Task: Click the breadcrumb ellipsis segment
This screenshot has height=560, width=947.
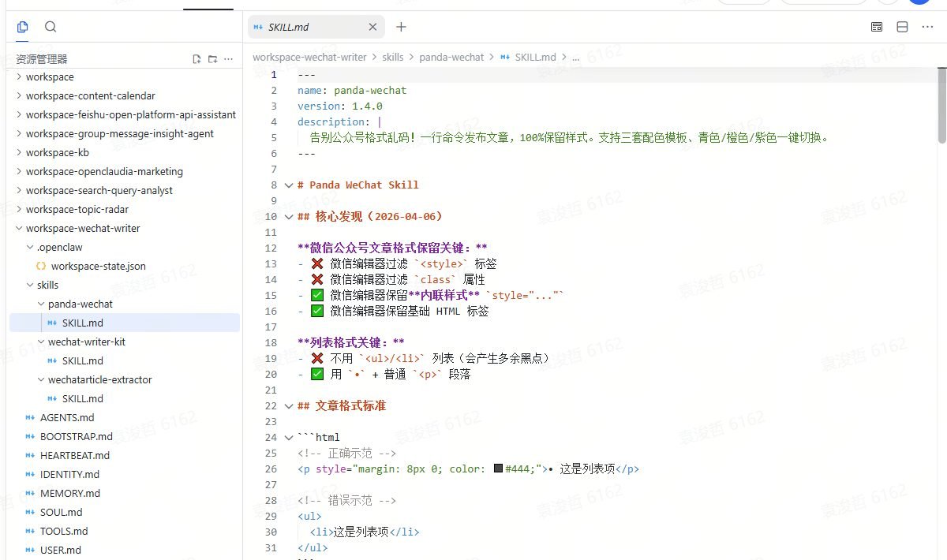Action: pyautogui.click(x=575, y=58)
